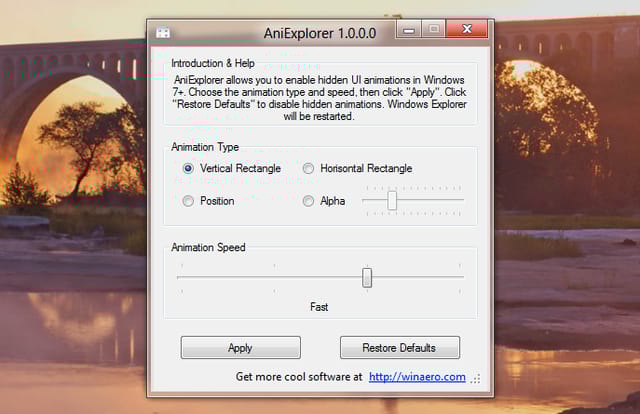
Task: Click the Restore Defaults button
Action: [x=400, y=348]
